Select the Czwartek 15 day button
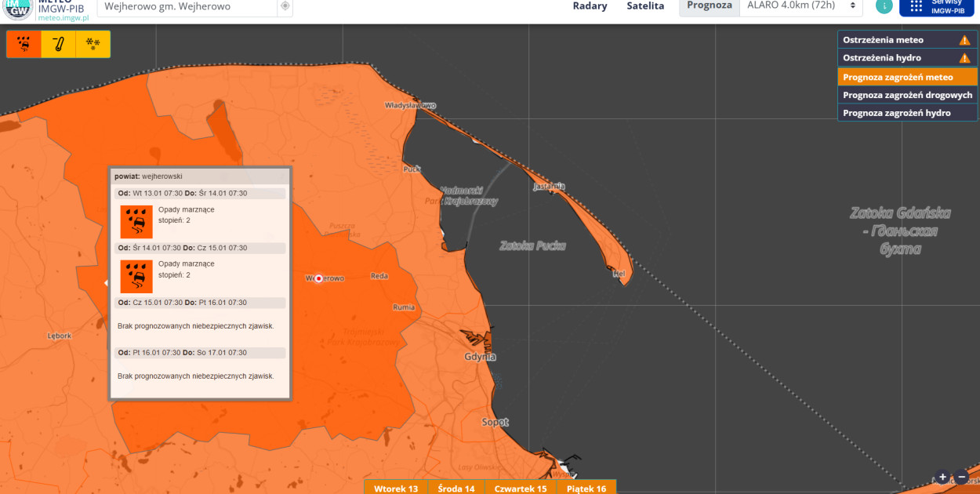Image resolution: width=980 pixels, height=494 pixels. (521, 488)
